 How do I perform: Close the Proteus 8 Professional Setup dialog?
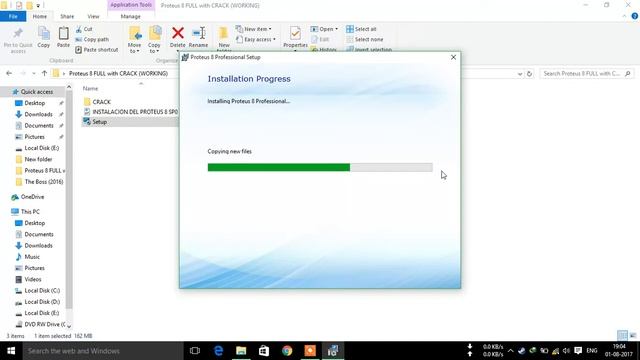point(453,57)
